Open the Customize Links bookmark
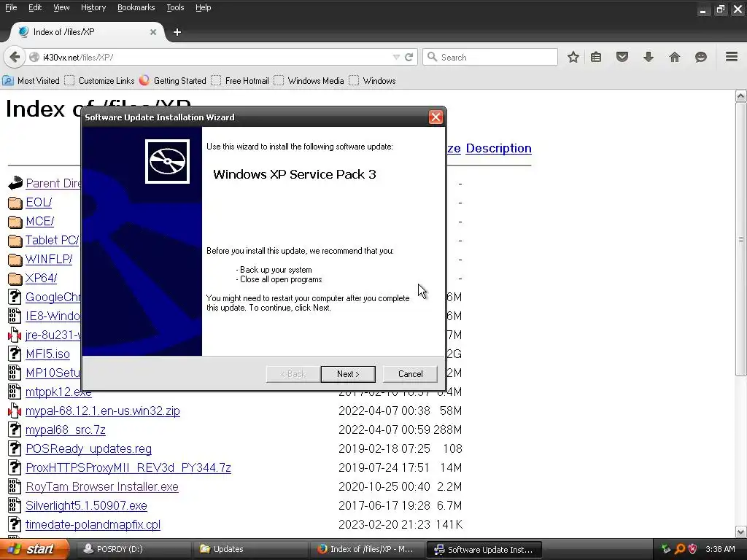747x560 pixels. pos(99,80)
